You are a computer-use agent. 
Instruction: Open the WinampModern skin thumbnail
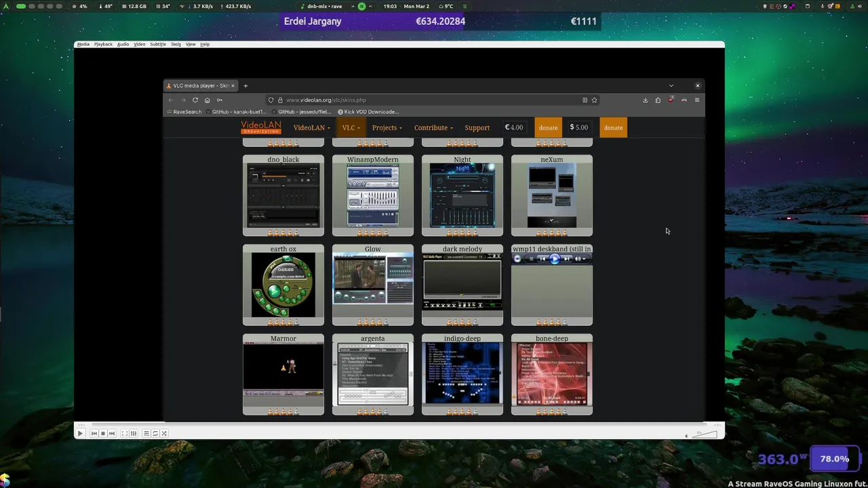point(373,195)
